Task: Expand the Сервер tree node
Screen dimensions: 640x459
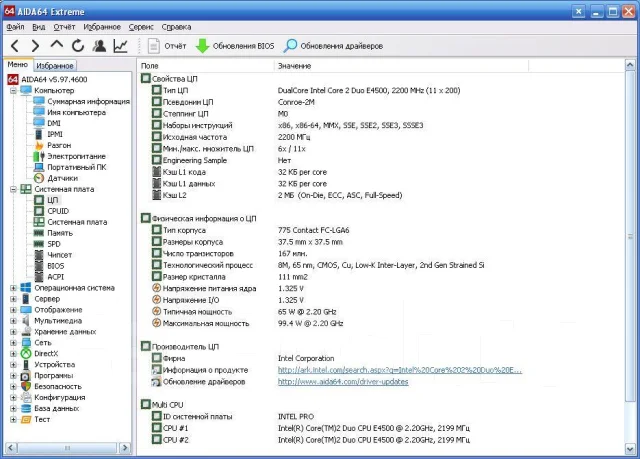Action: click(13, 299)
